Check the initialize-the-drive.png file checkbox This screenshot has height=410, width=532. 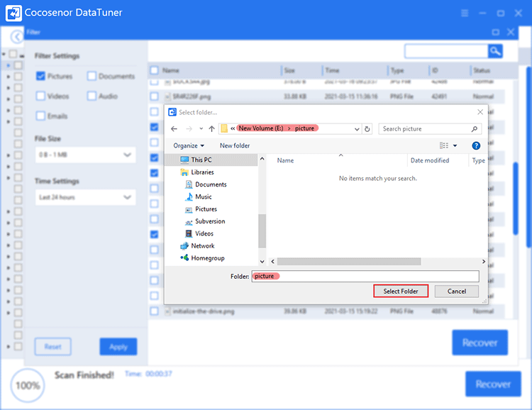pyautogui.click(x=155, y=311)
